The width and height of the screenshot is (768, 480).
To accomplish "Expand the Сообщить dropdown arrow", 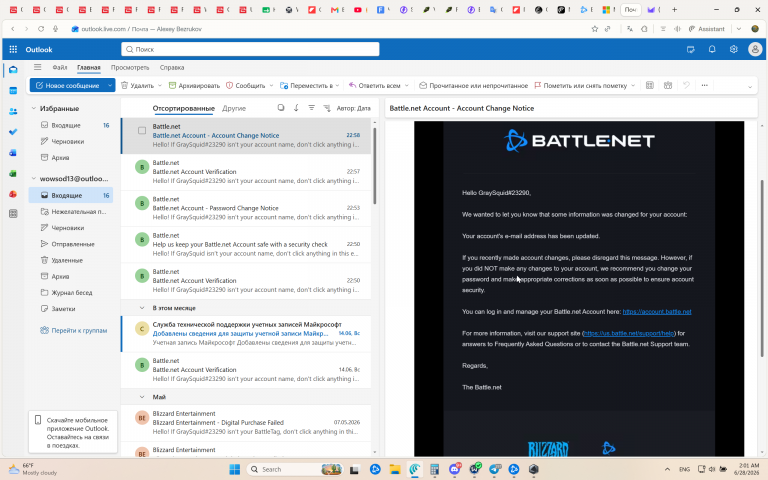I will tap(271, 86).
